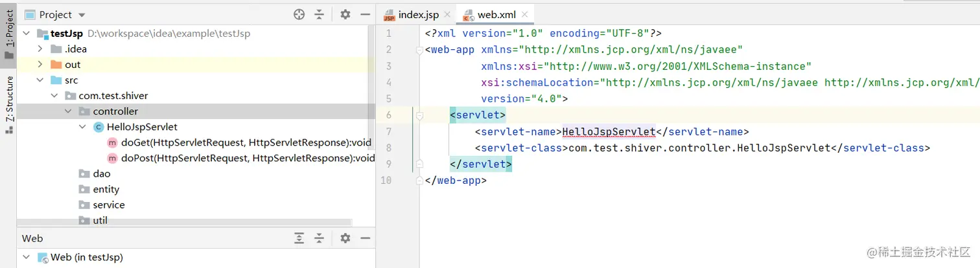
Task: Expand the out folder
Action: (x=40, y=65)
